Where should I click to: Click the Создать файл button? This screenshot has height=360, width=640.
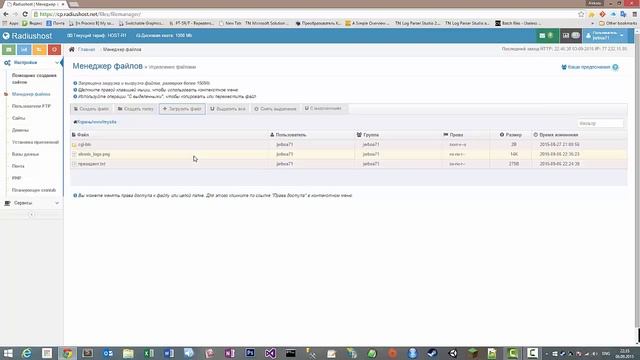click(x=91, y=109)
